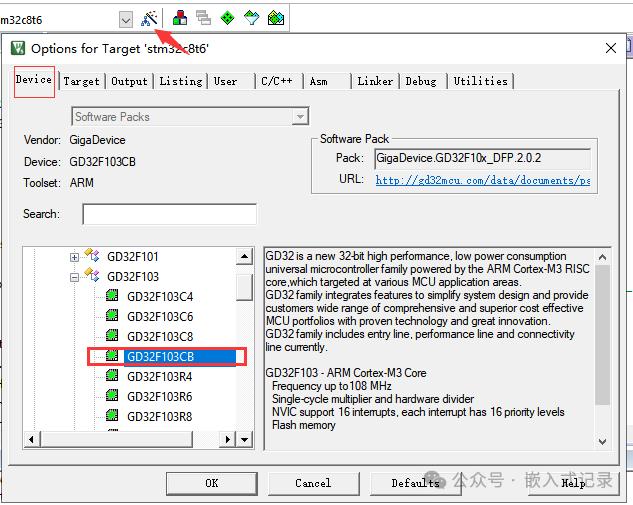
Task: Click the chip icon beside GD32F103R6
Action: tap(112, 396)
